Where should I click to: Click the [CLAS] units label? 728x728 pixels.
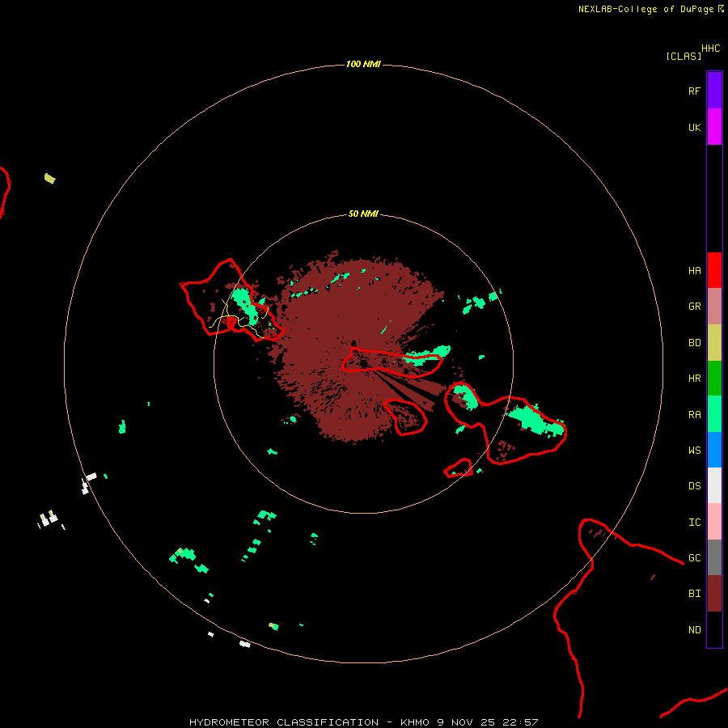(x=684, y=56)
